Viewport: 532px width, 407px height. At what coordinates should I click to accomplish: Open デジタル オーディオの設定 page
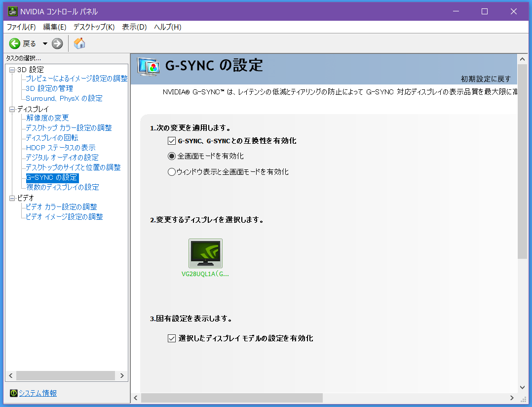[x=62, y=158]
